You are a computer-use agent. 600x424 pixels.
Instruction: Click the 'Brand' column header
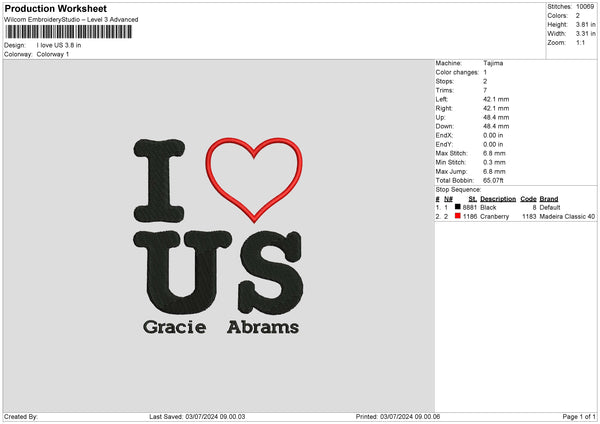549,199
